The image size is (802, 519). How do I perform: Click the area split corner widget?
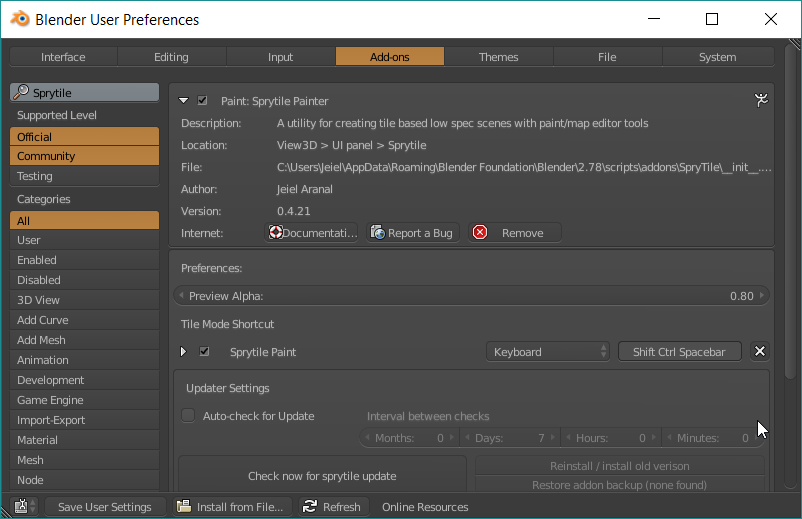click(x=794, y=44)
